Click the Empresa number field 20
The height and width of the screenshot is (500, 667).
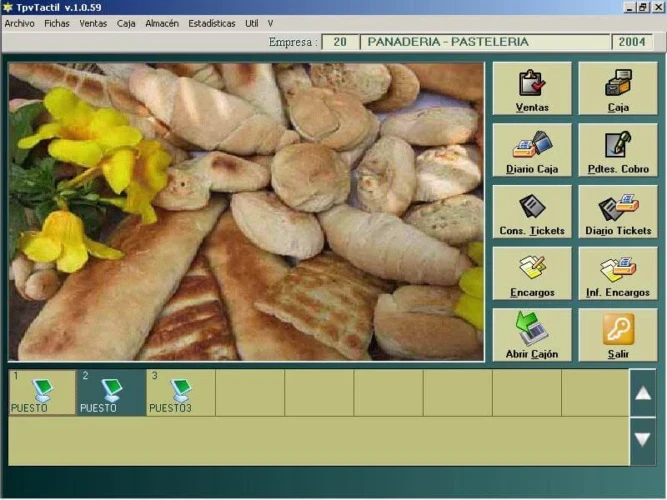(340, 42)
